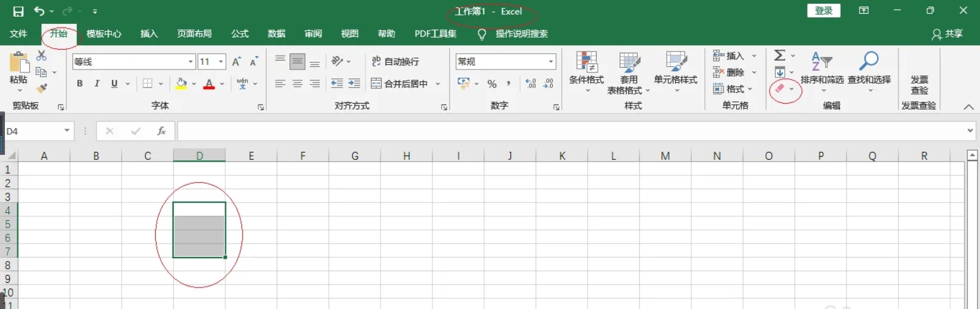Open Customize Quick Access Toolbar dropdown
The width and height of the screenshot is (980, 309).
coord(95,11)
